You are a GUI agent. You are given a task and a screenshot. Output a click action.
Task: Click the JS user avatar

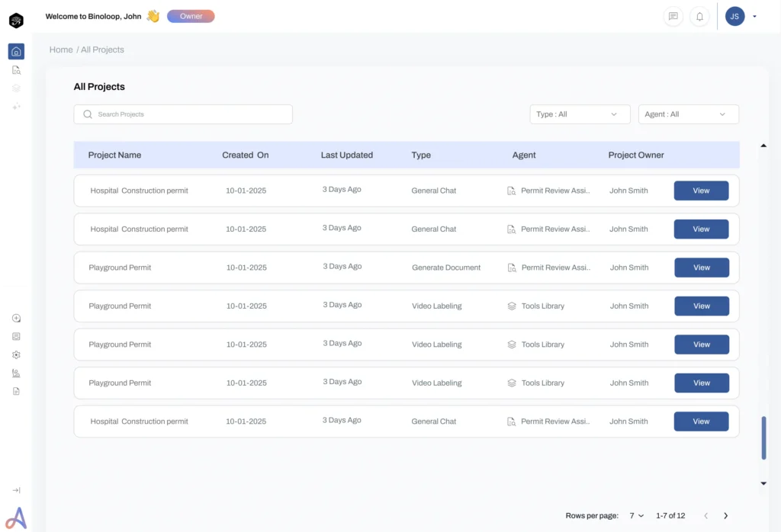pos(734,17)
